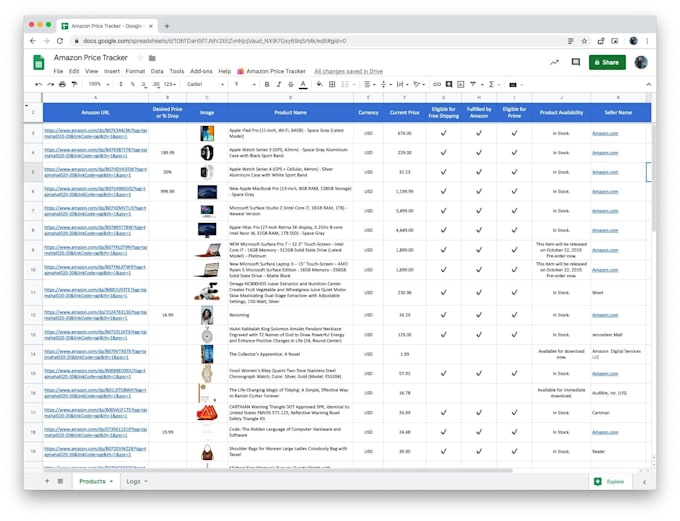Click the input tools keyboard icon
This screenshot has height=521, width=680.
(513, 85)
